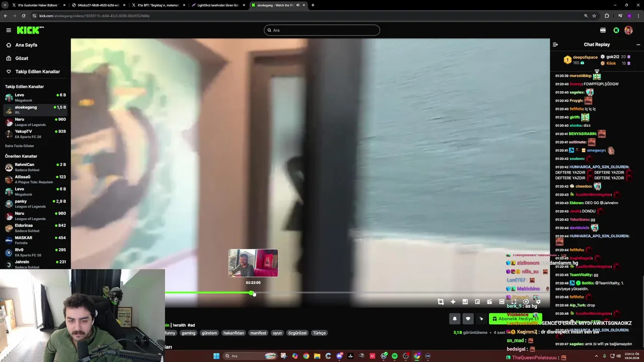Open the tab search dropdown arrow
Screen dimensions: 644x362
[5, 5]
